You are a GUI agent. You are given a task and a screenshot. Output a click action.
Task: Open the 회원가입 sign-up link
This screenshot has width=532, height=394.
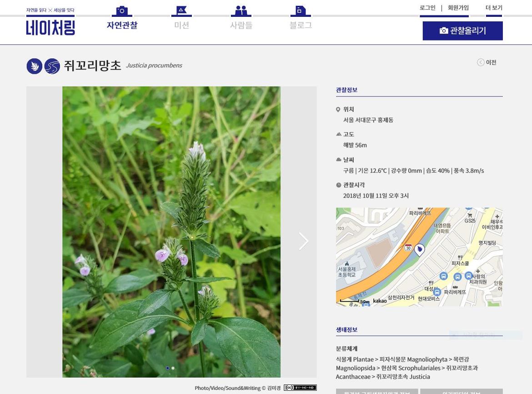click(458, 8)
